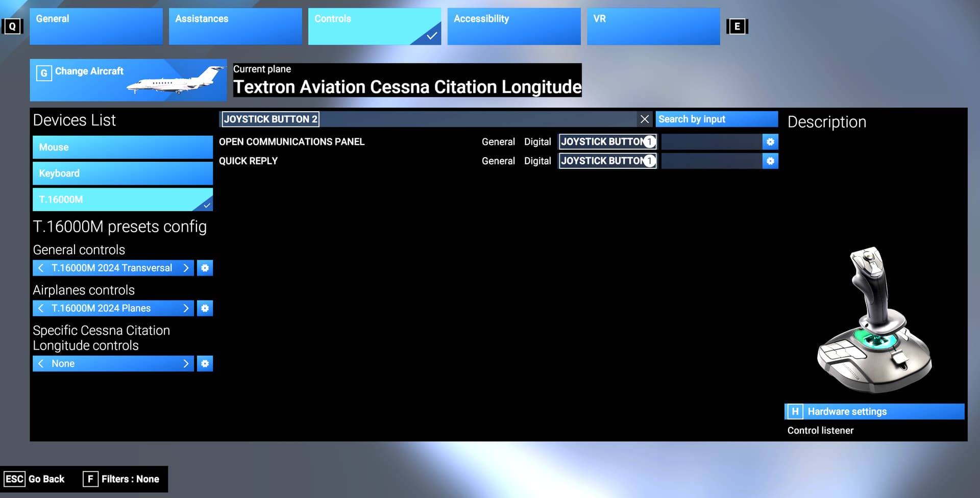Viewport: 980px width, 498px height.
Task: Open gear options for General controls preset
Action: 205,268
